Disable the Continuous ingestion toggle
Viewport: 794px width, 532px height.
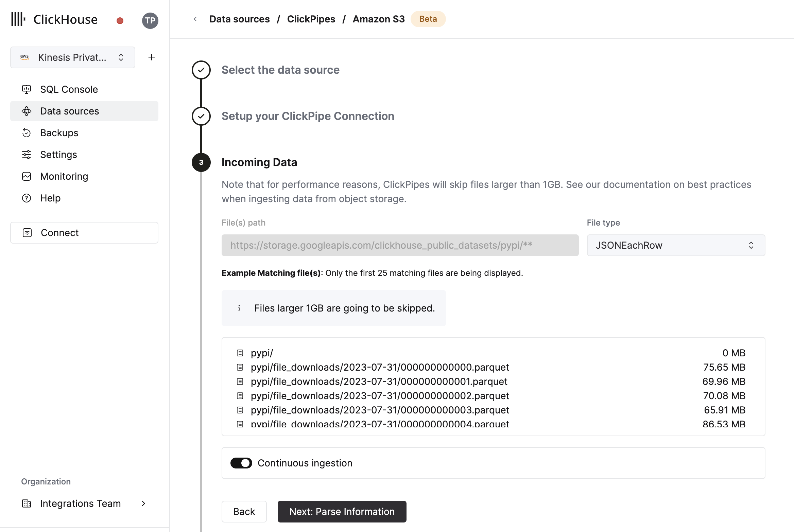point(241,463)
